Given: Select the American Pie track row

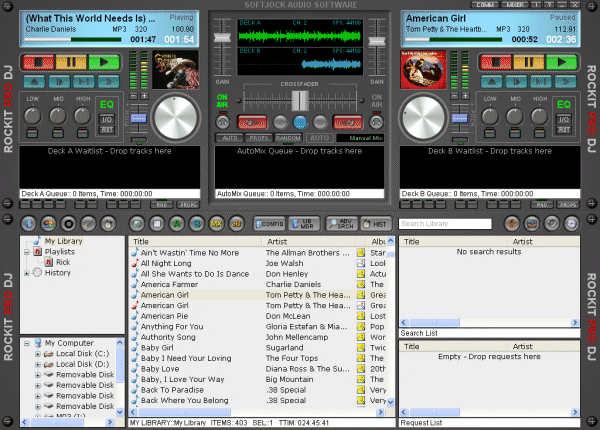Looking at the screenshot, I should pyautogui.click(x=258, y=316).
